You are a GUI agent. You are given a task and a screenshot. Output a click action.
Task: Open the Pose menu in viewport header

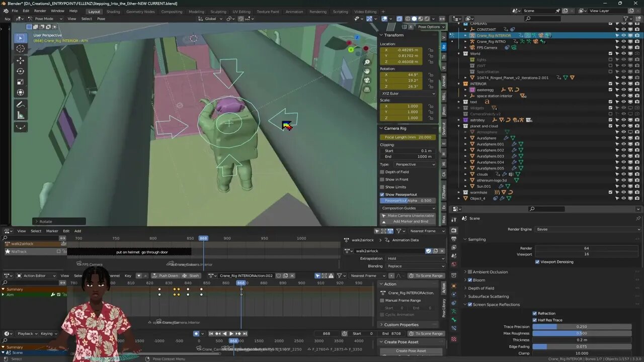101,19
